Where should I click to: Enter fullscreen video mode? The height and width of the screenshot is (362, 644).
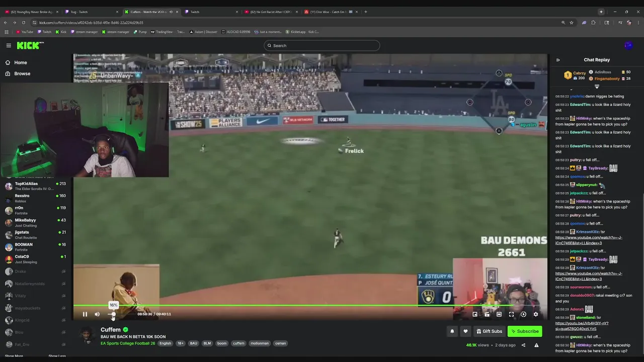click(x=511, y=314)
